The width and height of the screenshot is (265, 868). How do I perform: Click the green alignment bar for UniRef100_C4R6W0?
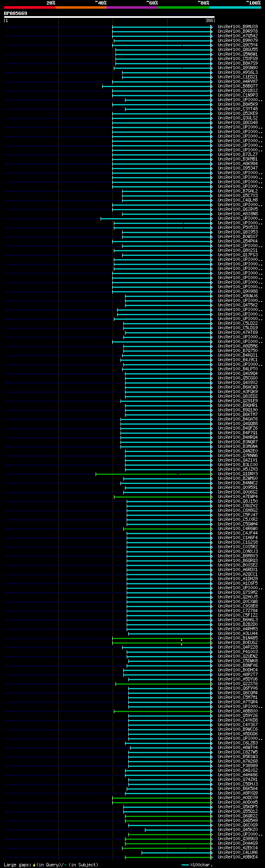(x=168, y=529)
